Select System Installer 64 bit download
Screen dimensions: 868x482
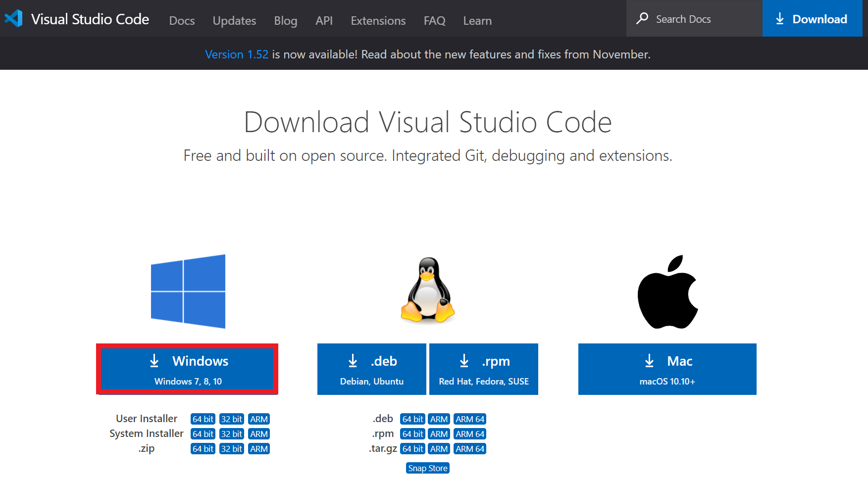click(203, 434)
